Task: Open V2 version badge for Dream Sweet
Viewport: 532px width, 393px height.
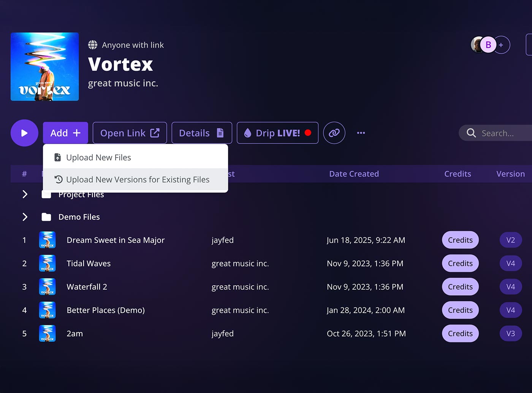Action: click(511, 240)
